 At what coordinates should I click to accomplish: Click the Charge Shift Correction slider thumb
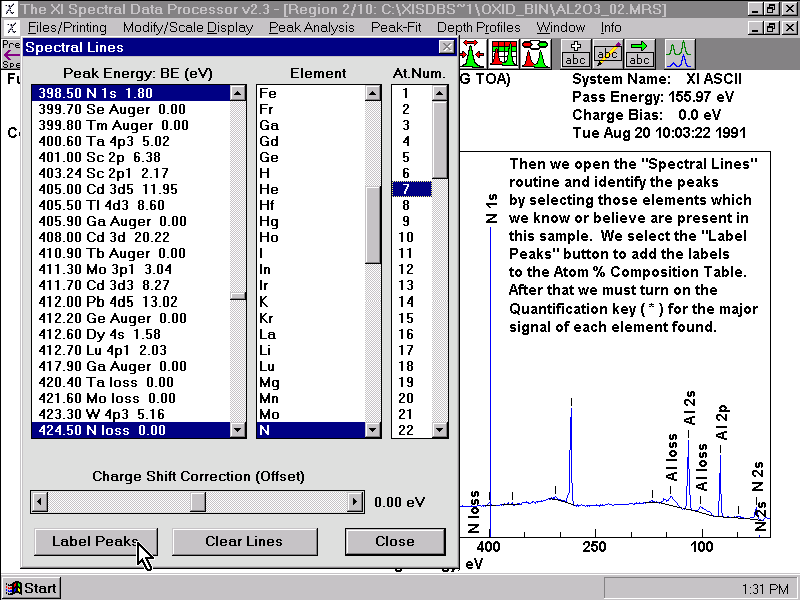(198, 502)
